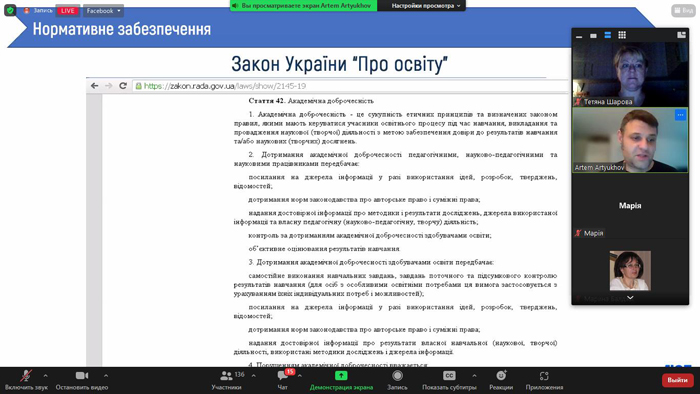Select Марія participant tile
The width and height of the screenshot is (700, 394).
[x=630, y=206]
